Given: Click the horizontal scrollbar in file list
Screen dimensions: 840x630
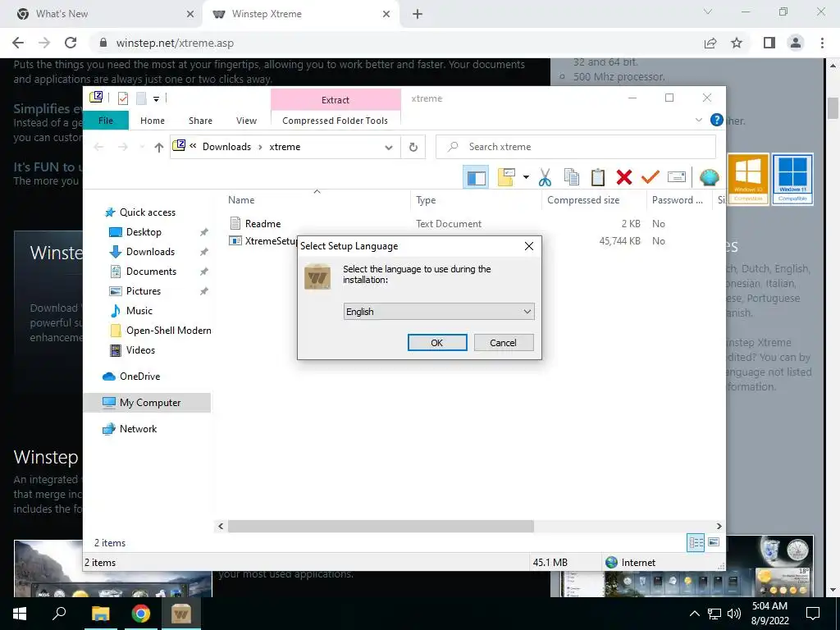Looking at the screenshot, I should 381,527.
